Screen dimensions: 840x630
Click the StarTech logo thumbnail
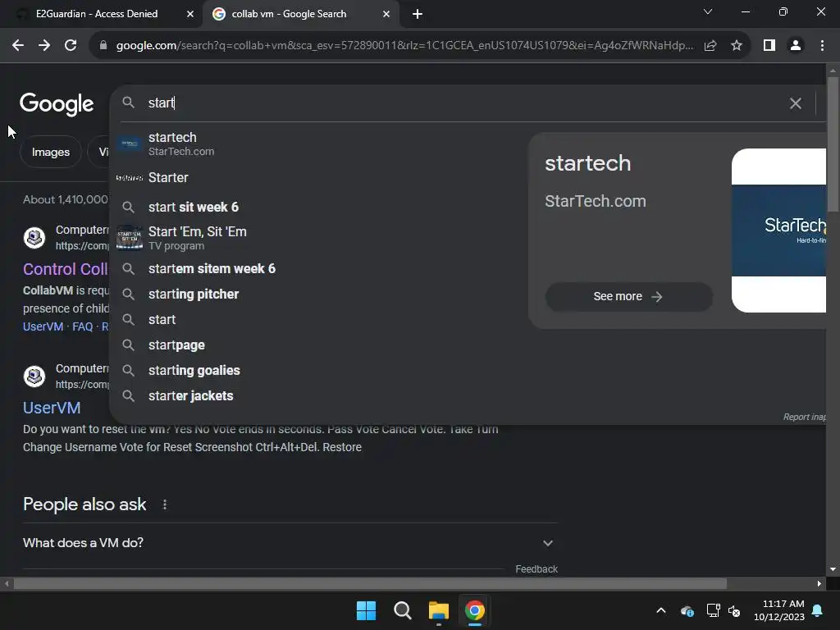pyautogui.click(x=778, y=231)
